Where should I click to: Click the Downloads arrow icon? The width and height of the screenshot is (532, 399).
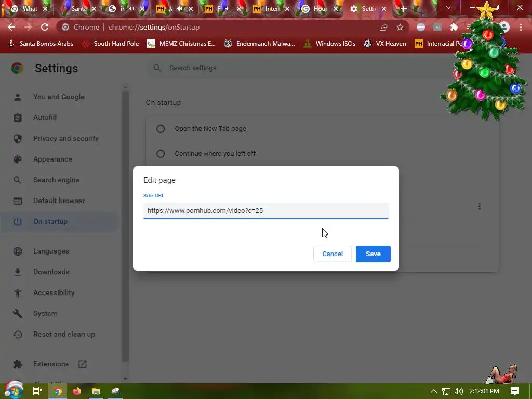[18, 272]
